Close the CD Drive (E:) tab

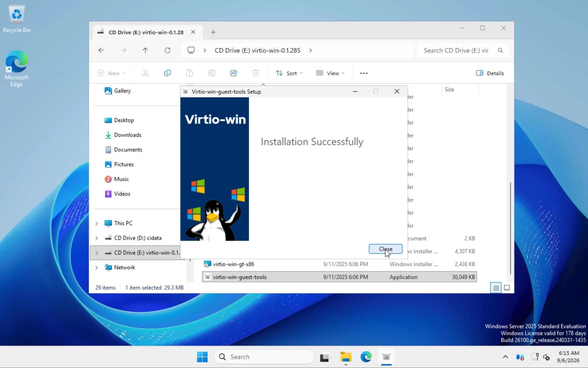[193, 32]
